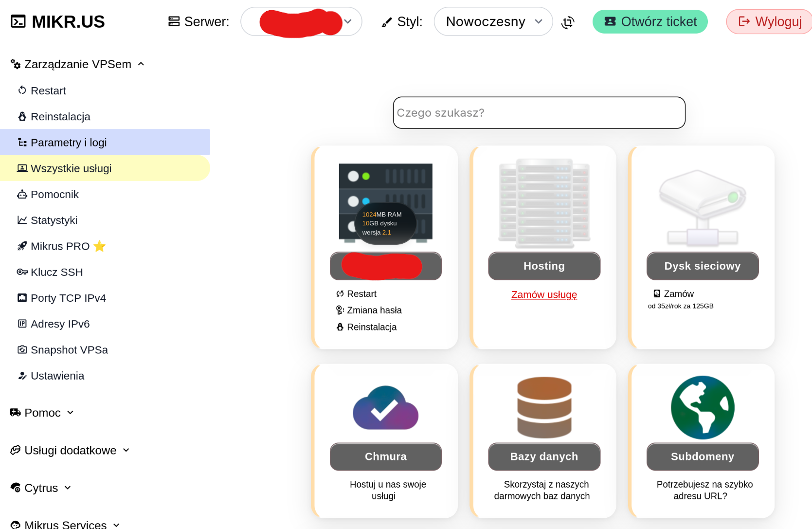Click the Snapshot VPSa camera icon

tap(22, 349)
